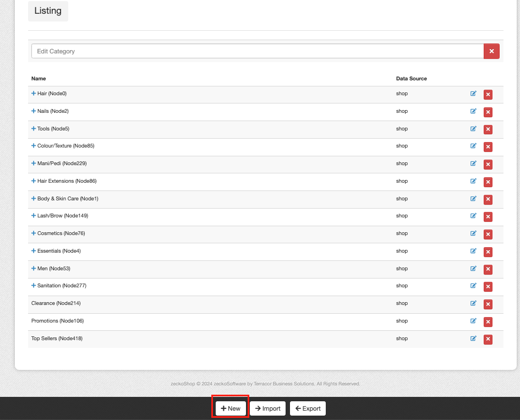Edit the Body & Skin Care category
Viewport: 520px width, 420px height.
(x=473, y=199)
